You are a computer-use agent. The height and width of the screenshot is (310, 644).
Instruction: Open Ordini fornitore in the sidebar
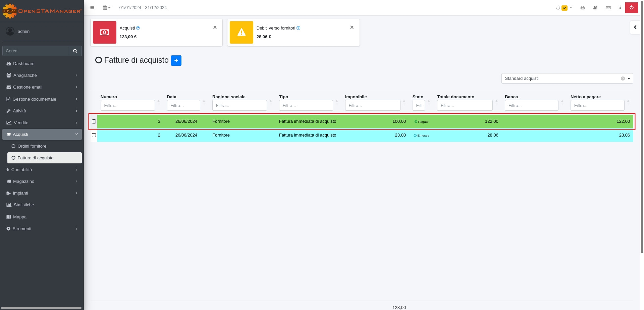coord(32,146)
